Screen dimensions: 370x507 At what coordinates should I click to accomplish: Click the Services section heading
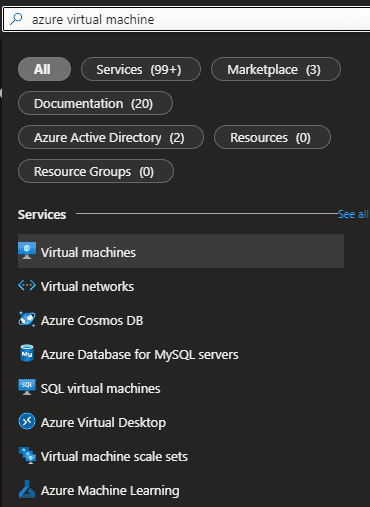point(42,215)
